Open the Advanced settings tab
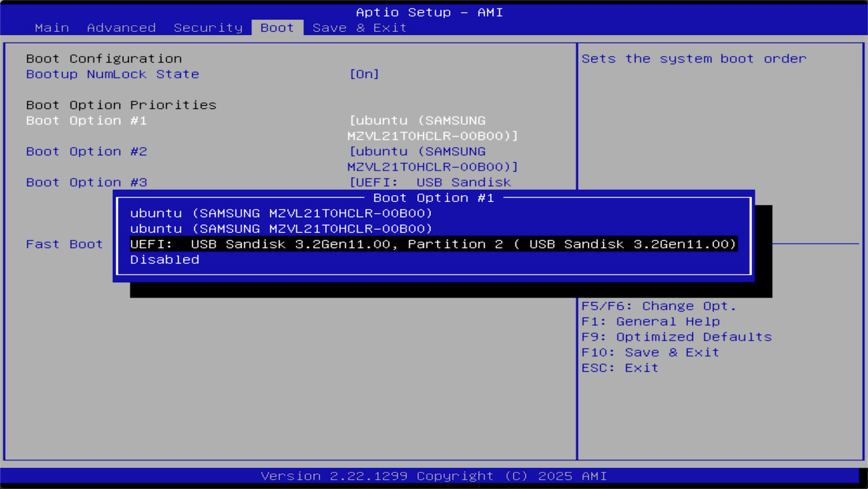The image size is (868, 489). [121, 27]
